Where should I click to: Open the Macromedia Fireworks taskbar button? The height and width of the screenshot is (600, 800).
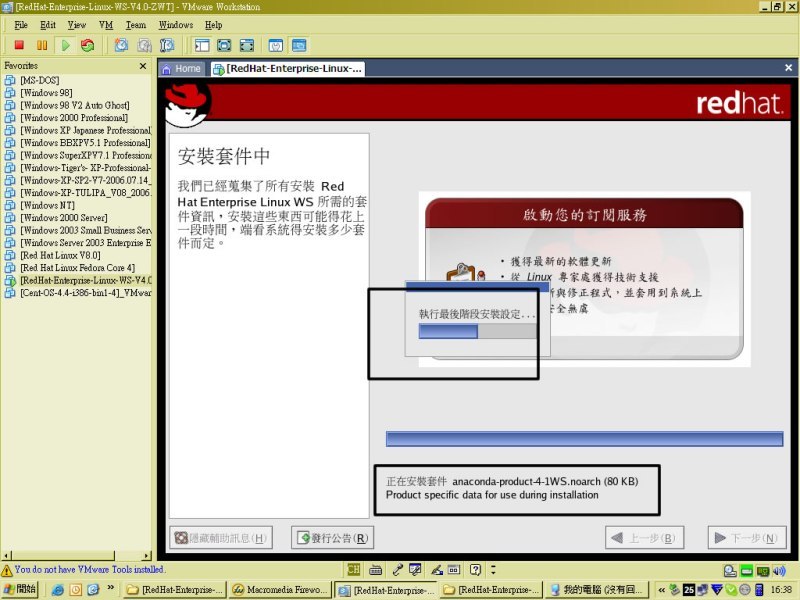tap(280, 590)
